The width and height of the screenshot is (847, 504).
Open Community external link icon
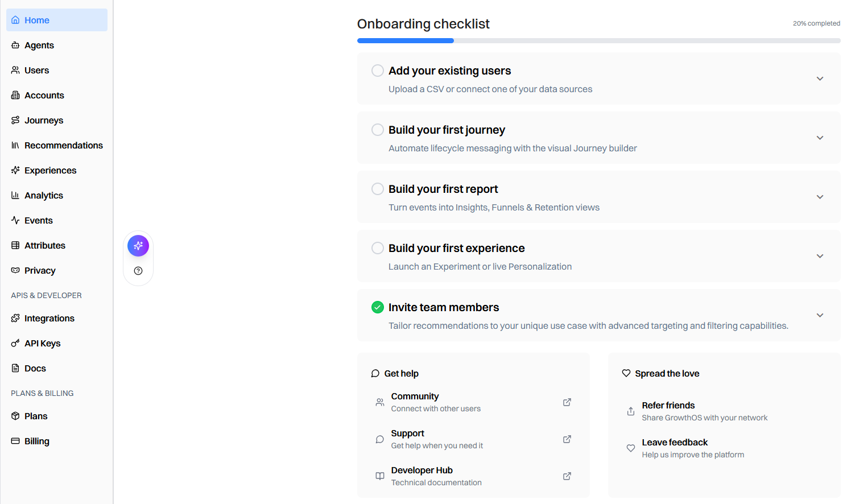[x=567, y=402]
